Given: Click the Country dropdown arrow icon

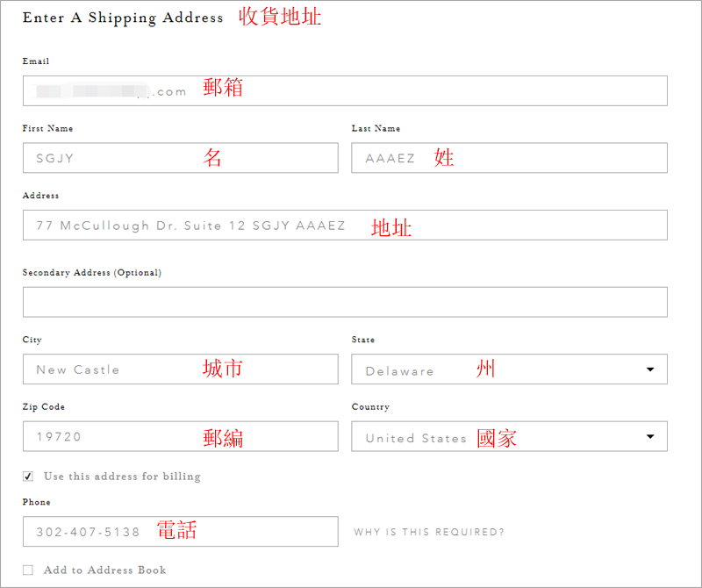Looking at the screenshot, I should (650, 437).
